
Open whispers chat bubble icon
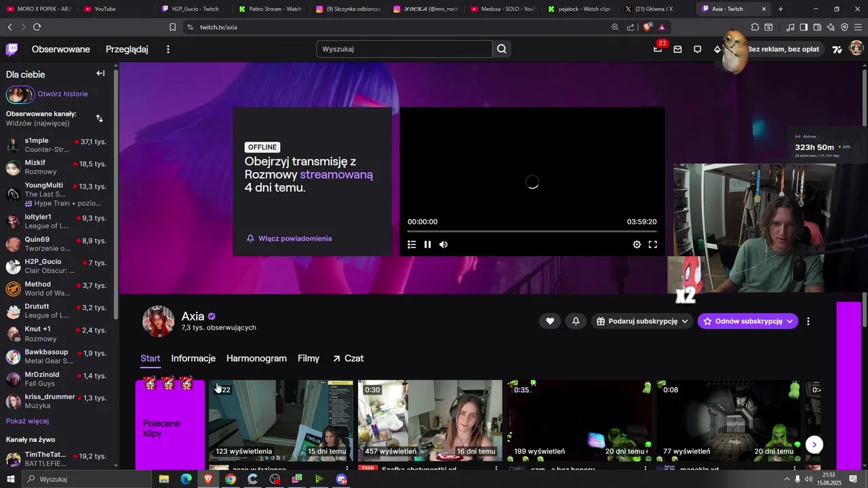tap(697, 49)
